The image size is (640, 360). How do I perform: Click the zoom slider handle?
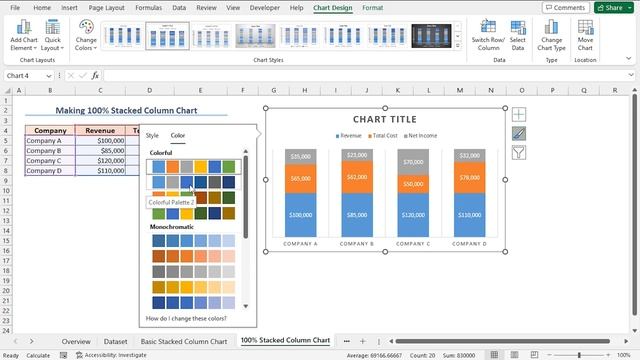click(579, 355)
